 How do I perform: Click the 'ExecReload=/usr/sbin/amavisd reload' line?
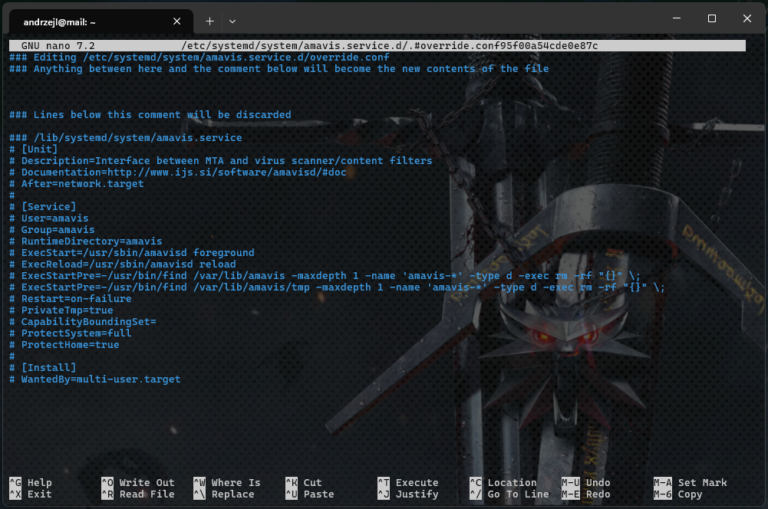[122, 264]
